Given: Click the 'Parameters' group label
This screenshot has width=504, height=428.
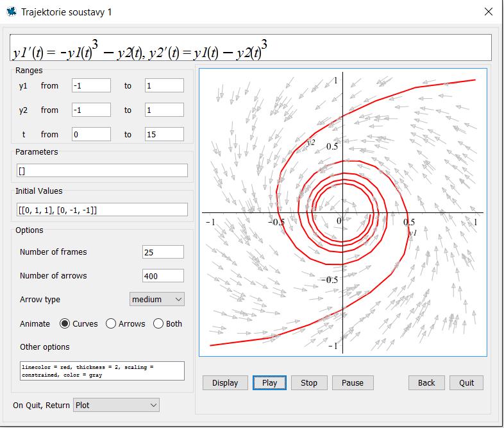Looking at the screenshot, I should (37, 152).
